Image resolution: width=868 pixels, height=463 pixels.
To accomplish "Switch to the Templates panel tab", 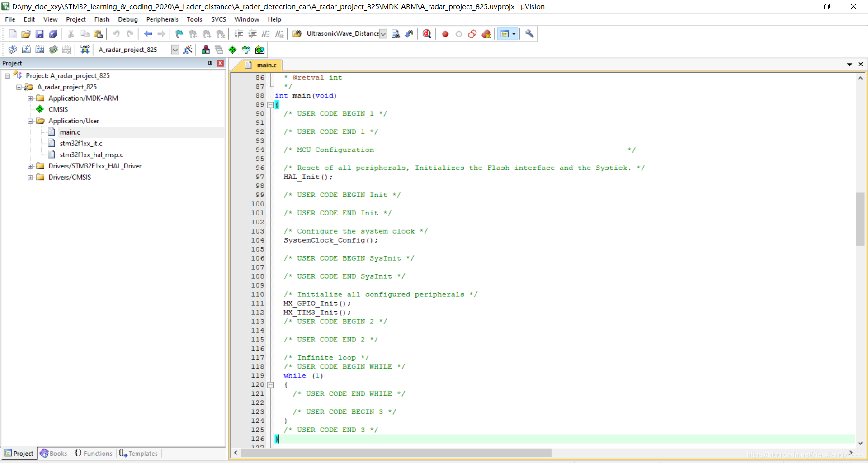I will click(138, 453).
